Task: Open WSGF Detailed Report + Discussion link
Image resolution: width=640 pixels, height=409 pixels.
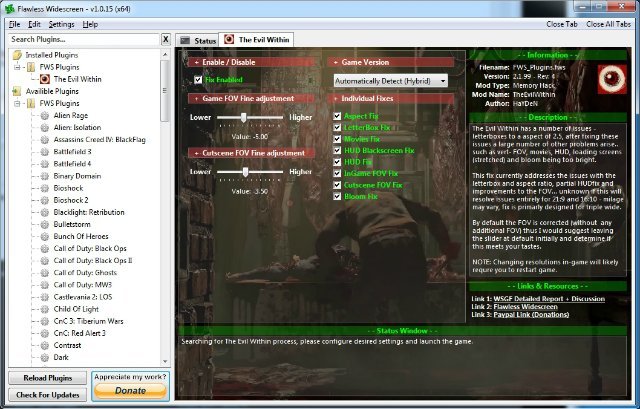Action: coord(549,299)
